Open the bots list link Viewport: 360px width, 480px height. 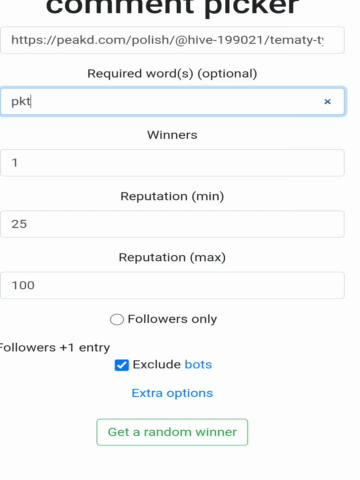[198, 364]
